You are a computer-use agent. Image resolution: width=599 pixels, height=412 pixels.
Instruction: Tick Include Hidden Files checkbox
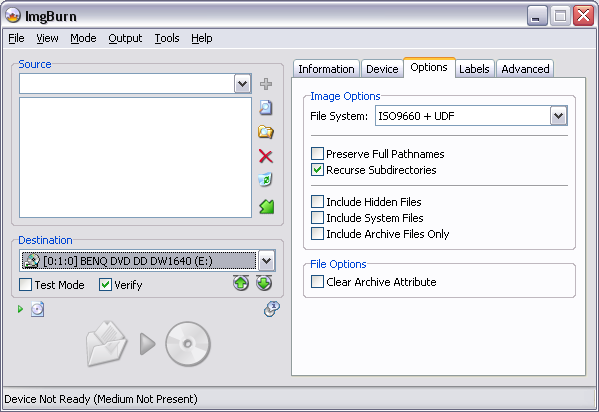pyautogui.click(x=317, y=201)
